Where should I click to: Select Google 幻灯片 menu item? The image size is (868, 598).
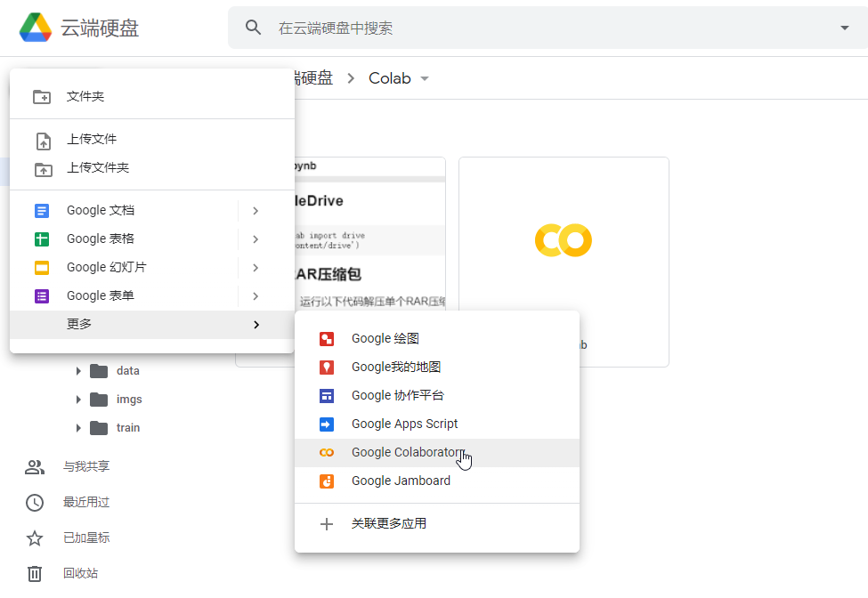pyautogui.click(x=124, y=268)
